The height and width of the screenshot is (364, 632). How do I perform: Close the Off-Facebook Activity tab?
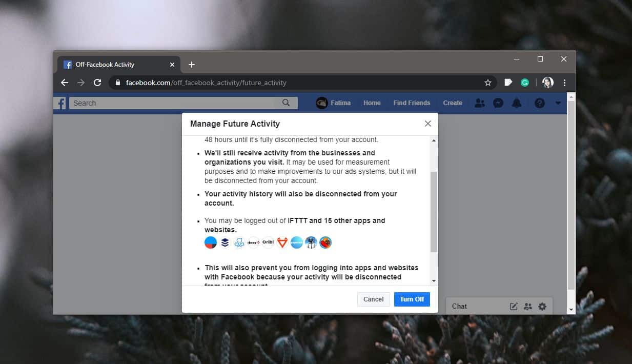point(172,65)
